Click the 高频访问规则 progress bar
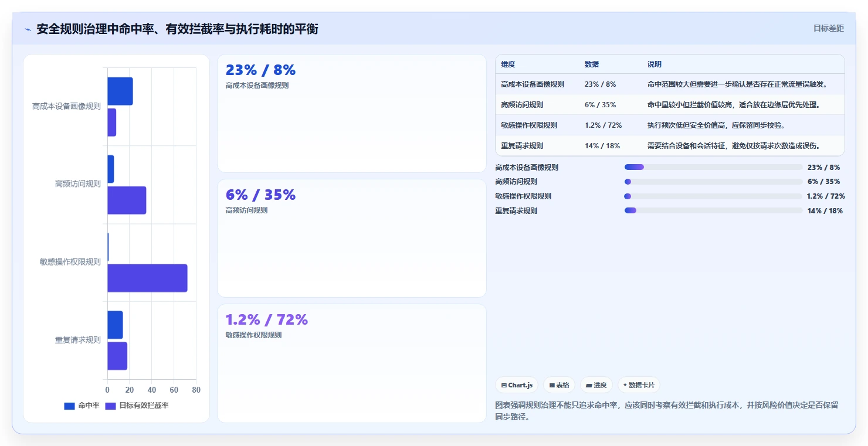The image size is (868, 446). click(x=713, y=182)
